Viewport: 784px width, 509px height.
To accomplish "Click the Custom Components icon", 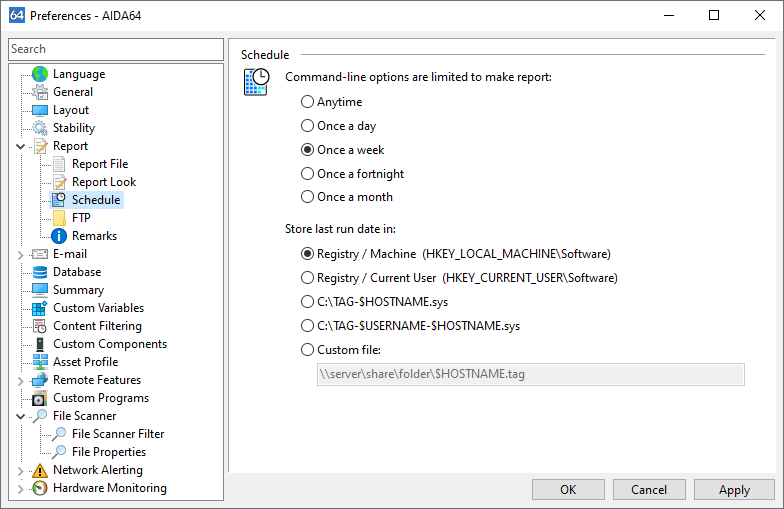I will coord(40,344).
